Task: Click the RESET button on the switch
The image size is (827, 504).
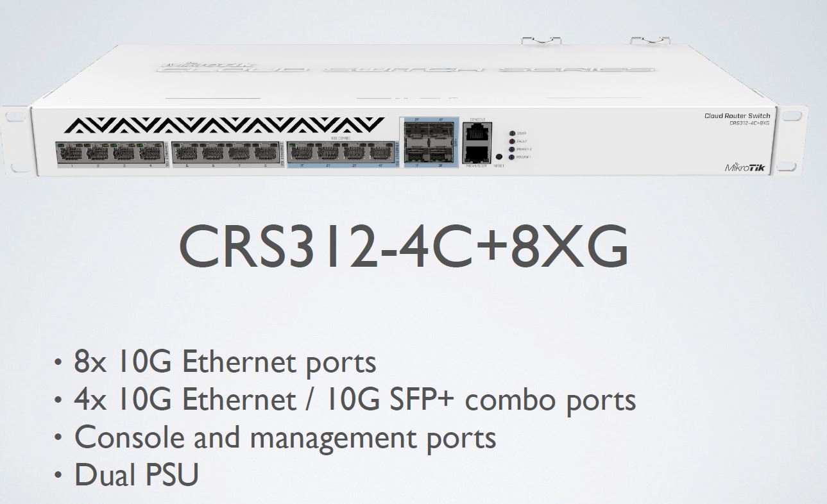Action: click(499, 156)
